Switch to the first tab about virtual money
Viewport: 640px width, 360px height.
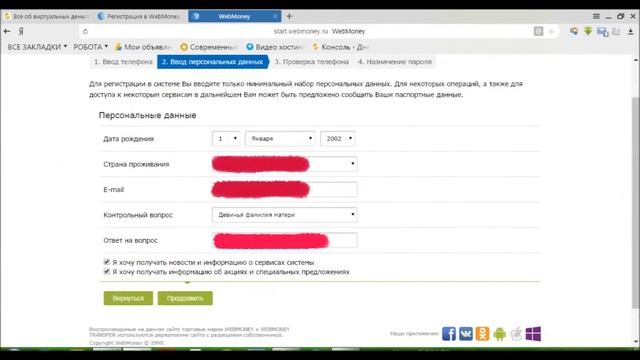(x=46, y=16)
